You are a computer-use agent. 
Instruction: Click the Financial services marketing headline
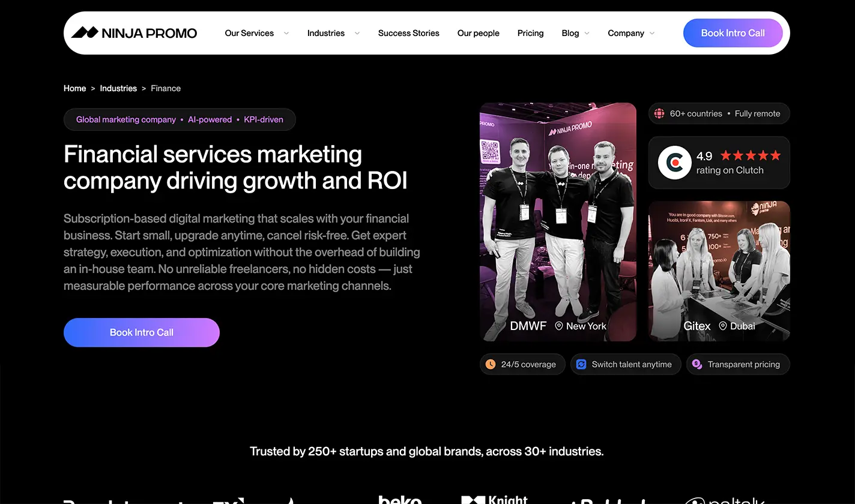coord(236,167)
